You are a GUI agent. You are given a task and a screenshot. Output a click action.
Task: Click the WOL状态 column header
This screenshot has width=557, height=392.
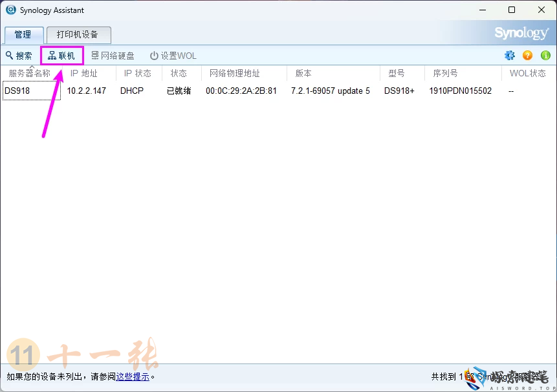(x=528, y=73)
